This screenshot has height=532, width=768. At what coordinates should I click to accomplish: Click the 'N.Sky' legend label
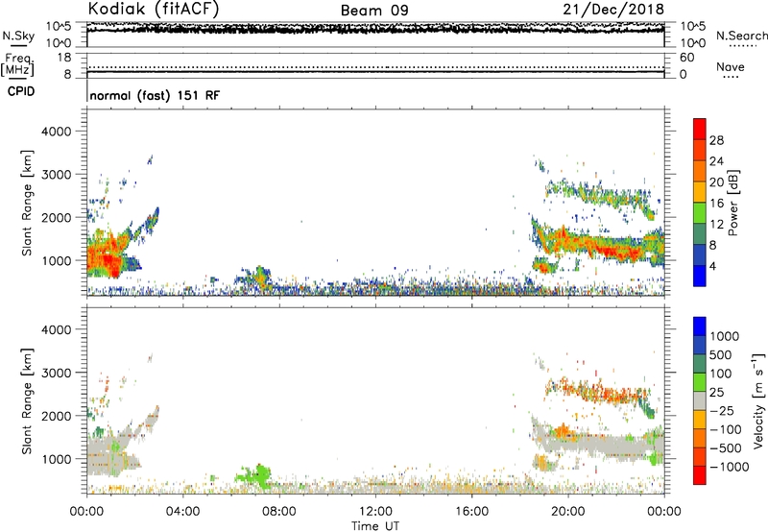(18, 36)
